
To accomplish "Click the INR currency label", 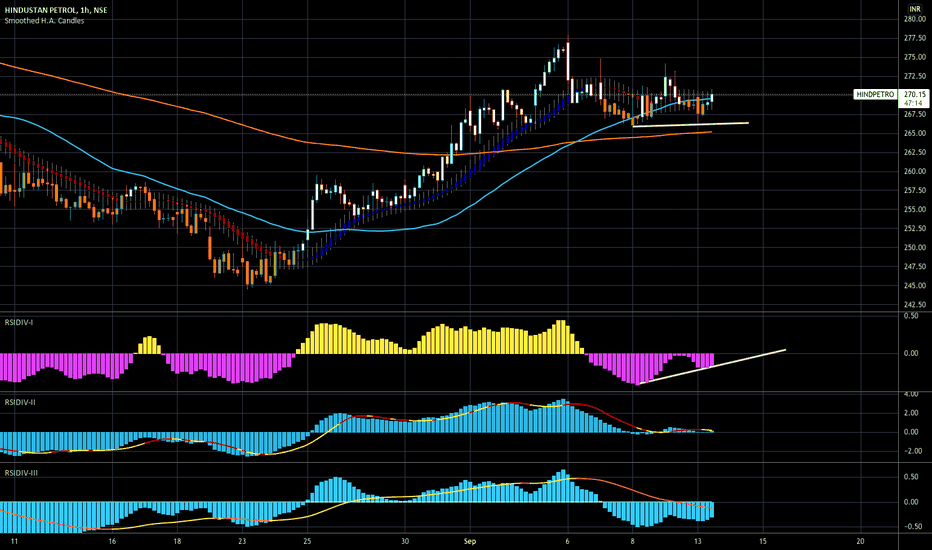I will pos(915,9).
